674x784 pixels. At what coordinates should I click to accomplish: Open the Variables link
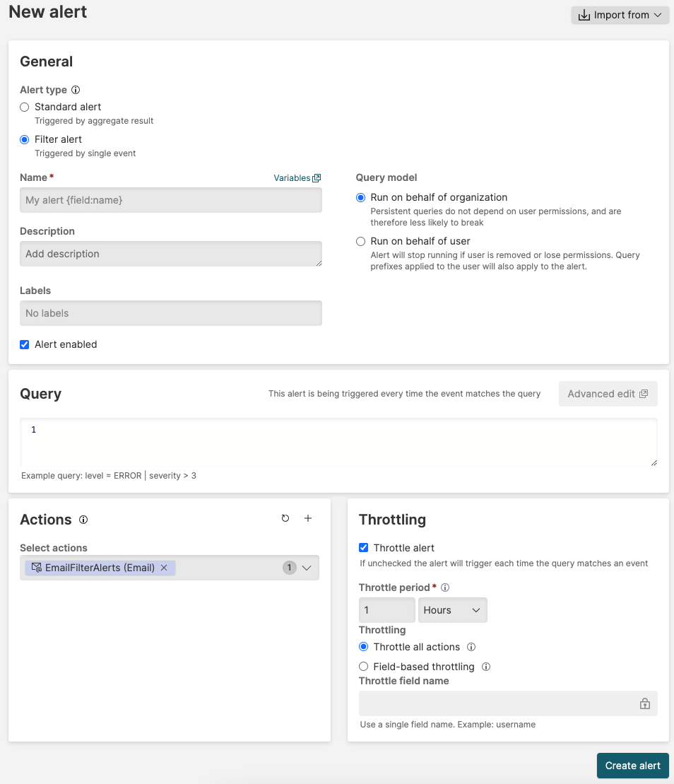(x=297, y=177)
